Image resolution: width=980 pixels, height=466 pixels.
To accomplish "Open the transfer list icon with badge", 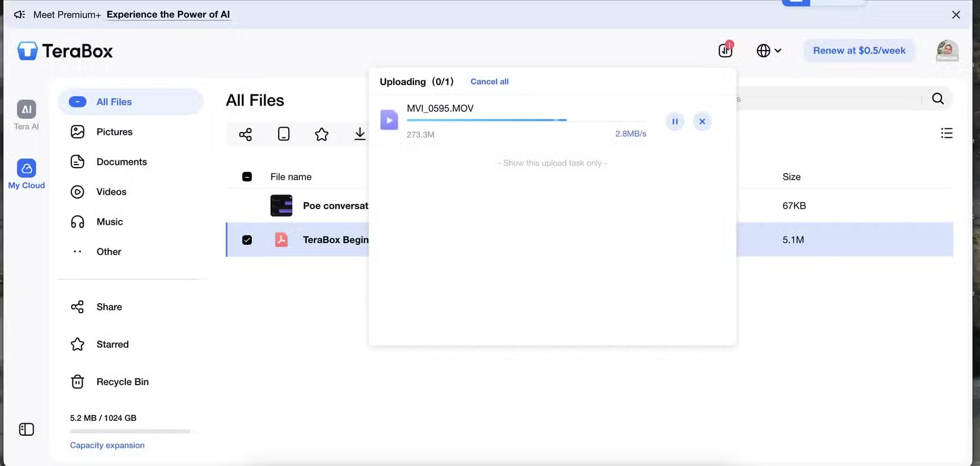I will coord(725,51).
